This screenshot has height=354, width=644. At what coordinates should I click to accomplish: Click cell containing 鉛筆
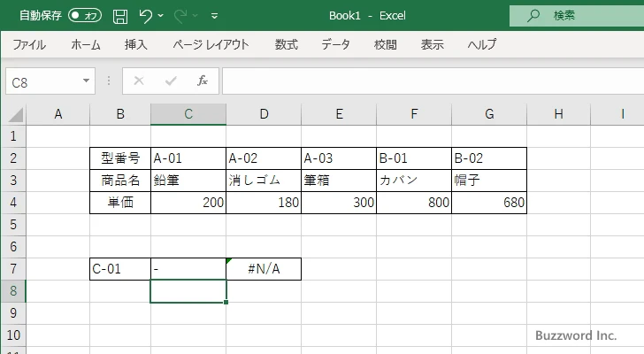pyautogui.click(x=188, y=181)
